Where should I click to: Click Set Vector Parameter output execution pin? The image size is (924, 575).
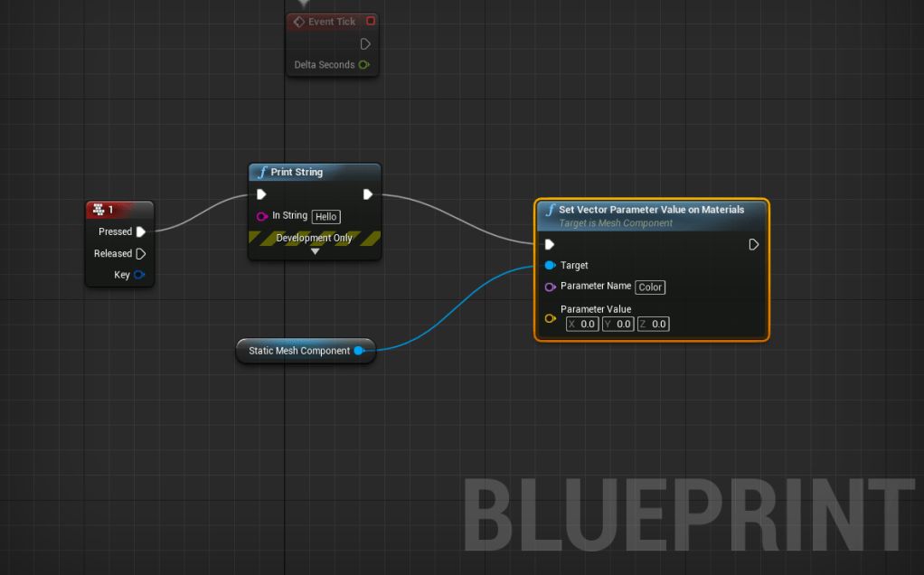pos(754,244)
